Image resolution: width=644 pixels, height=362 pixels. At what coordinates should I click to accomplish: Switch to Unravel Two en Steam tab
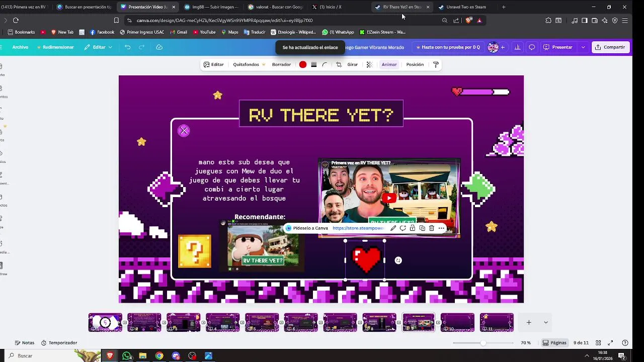click(x=466, y=7)
